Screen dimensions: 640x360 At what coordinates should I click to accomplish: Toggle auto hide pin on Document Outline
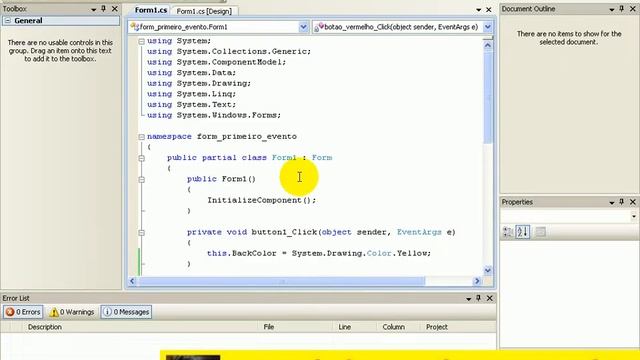tap(622, 9)
